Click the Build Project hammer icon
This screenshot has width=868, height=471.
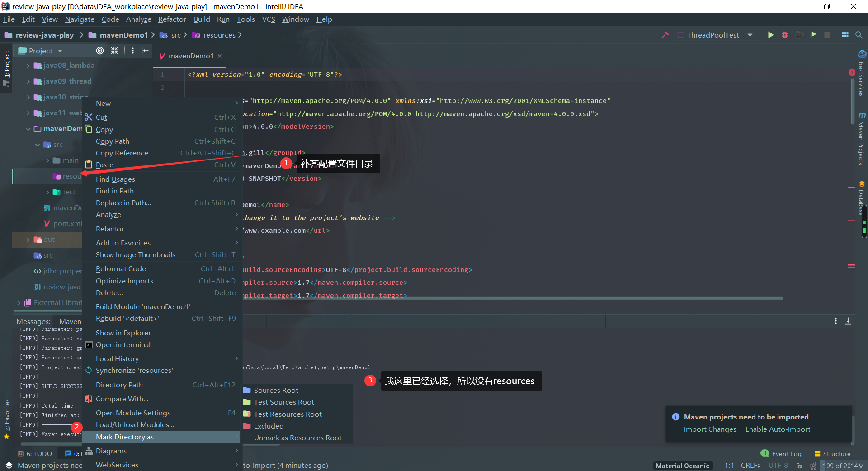coord(665,35)
